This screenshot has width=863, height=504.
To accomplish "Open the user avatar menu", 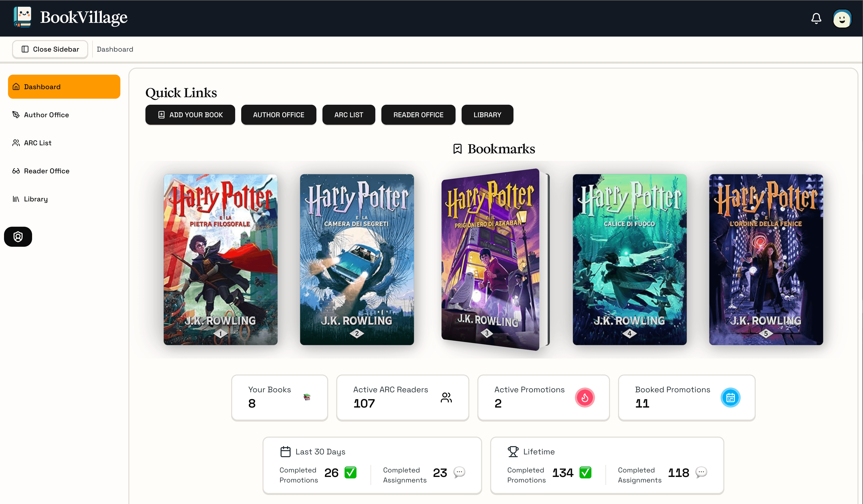I will (x=842, y=19).
